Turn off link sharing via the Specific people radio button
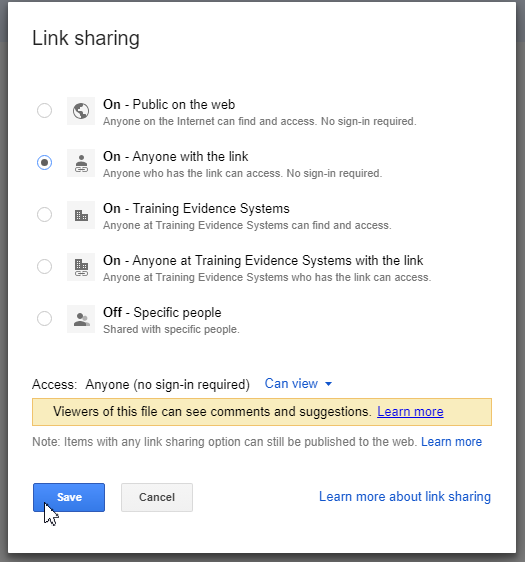 pos(44,318)
